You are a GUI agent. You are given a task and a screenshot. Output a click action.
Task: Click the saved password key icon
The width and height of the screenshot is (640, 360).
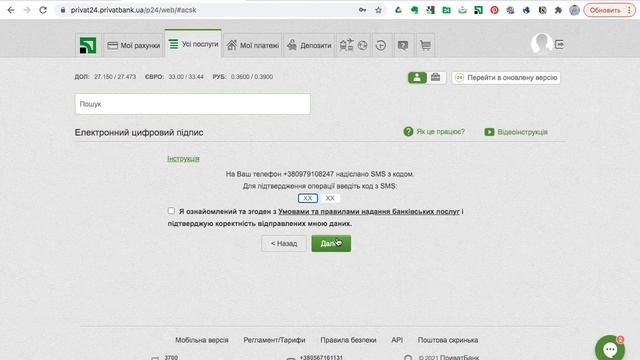click(x=362, y=10)
